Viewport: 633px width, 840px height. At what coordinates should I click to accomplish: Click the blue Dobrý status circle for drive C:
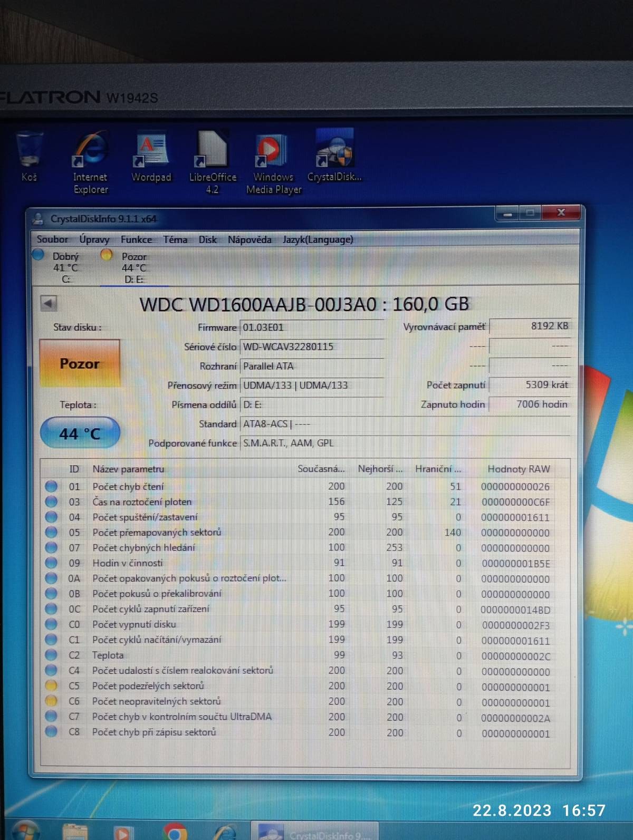(x=38, y=255)
